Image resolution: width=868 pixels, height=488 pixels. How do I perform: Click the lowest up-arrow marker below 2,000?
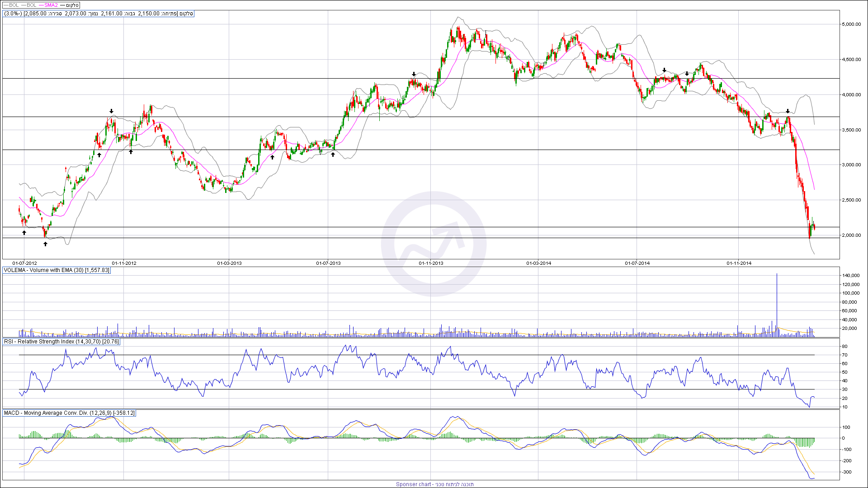click(x=45, y=244)
